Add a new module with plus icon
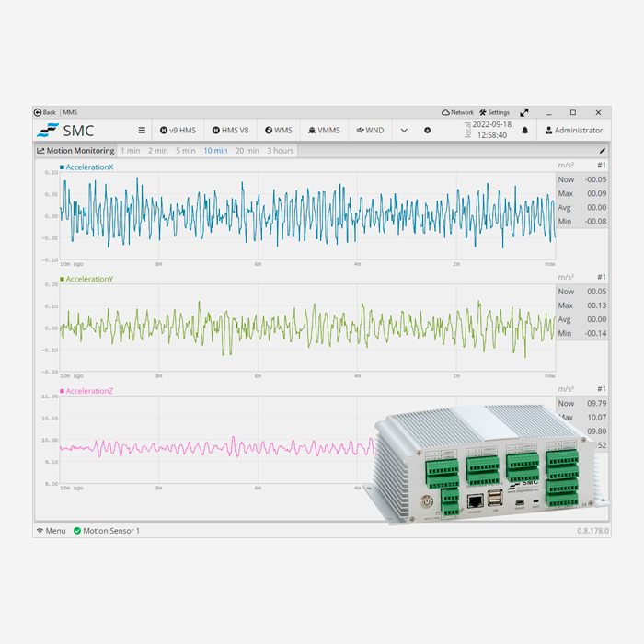 428,131
